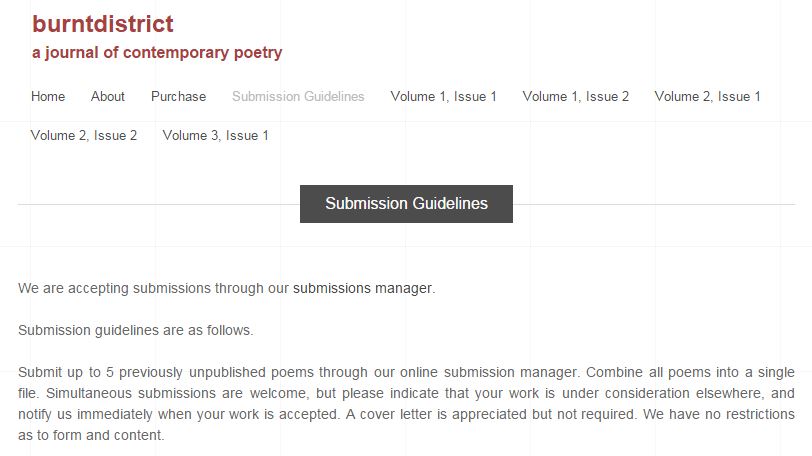This screenshot has width=812, height=456.
Task: Click the "Submission guidelines are as follows" line
Action: tap(135, 330)
